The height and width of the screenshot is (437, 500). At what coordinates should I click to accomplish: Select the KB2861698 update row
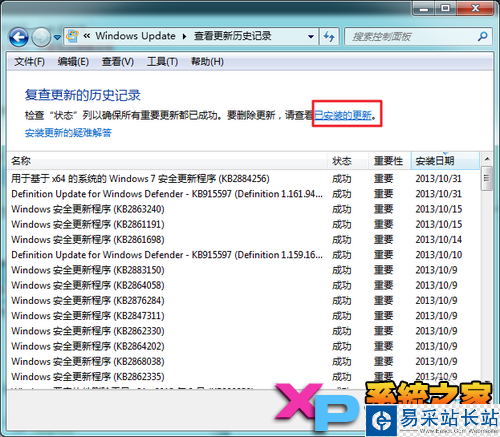pos(244,240)
